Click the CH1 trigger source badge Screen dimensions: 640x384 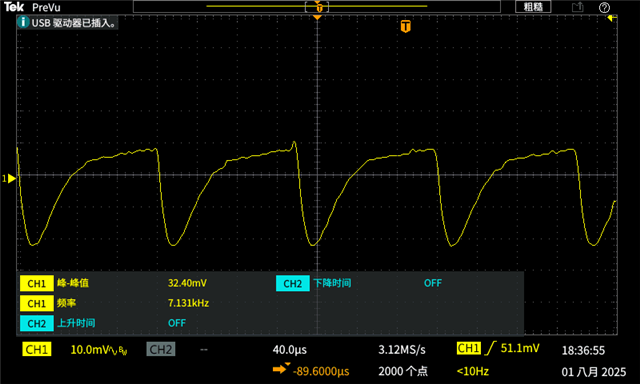point(469,348)
